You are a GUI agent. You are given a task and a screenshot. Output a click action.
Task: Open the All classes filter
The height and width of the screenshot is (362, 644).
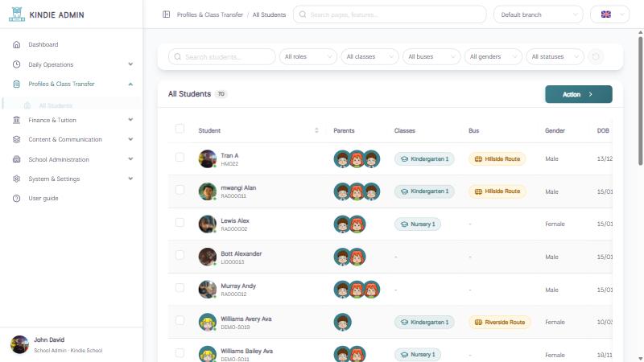coord(369,56)
